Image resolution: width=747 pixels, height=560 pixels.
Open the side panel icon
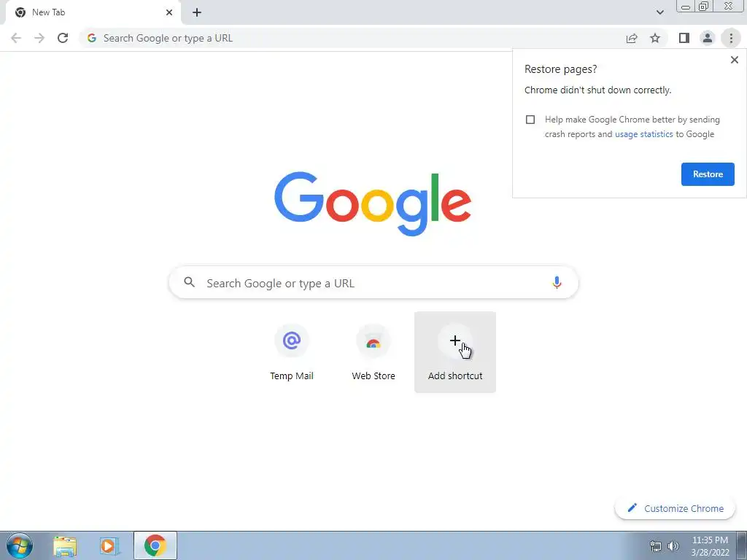[x=684, y=38]
